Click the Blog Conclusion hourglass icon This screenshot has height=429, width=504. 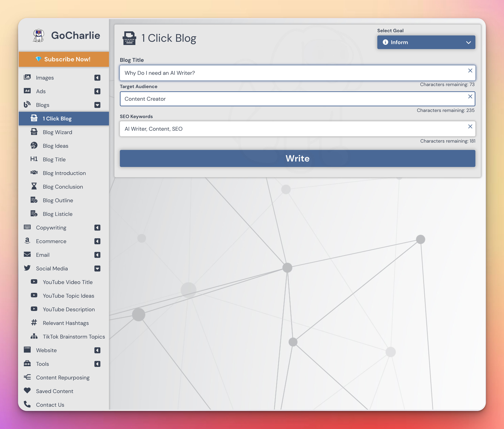(x=34, y=186)
